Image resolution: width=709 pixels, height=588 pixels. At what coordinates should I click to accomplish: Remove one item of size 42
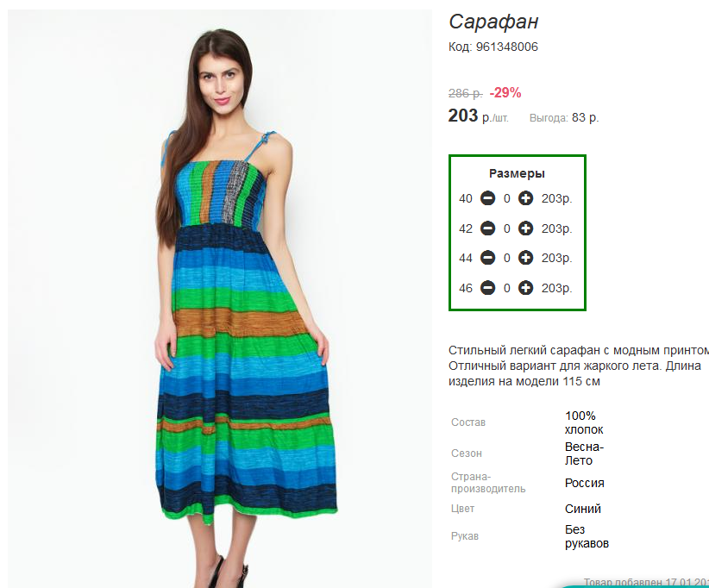(x=487, y=228)
